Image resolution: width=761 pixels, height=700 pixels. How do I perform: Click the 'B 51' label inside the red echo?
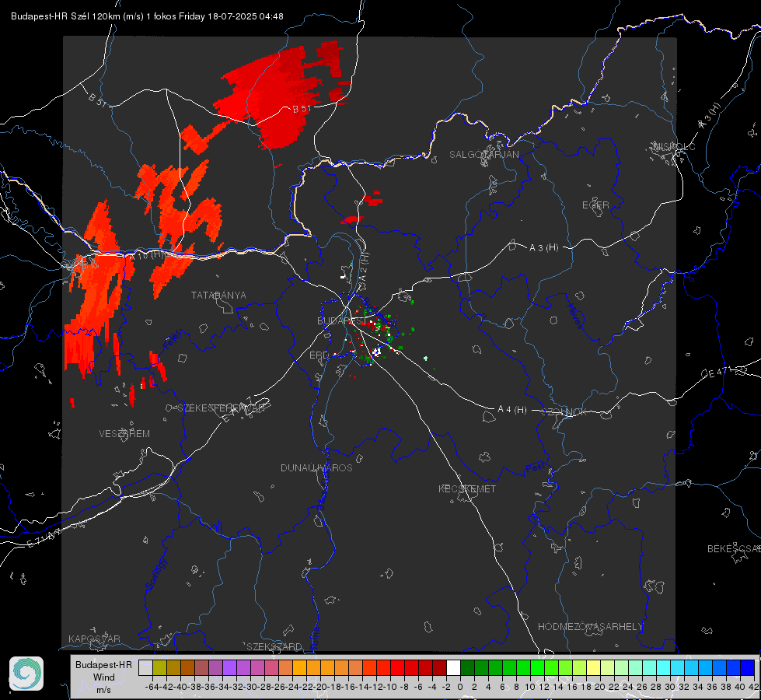coord(301,109)
